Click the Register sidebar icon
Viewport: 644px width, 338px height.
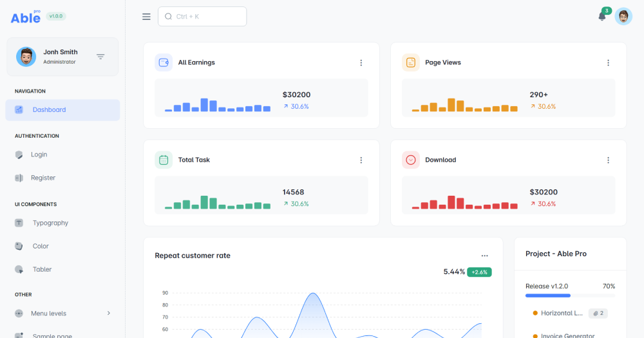coord(19,178)
